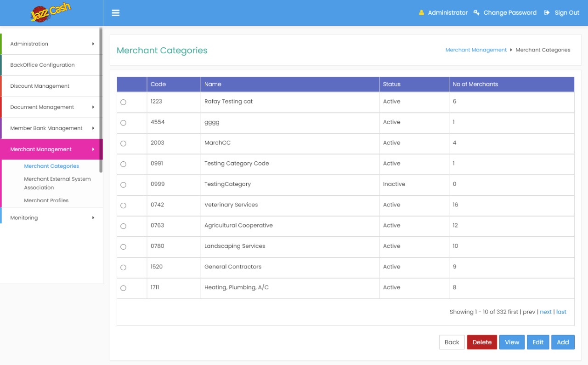This screenshot has height=365, width=588.
Task: Click the Code column header
Action: [x=174, y=84]
